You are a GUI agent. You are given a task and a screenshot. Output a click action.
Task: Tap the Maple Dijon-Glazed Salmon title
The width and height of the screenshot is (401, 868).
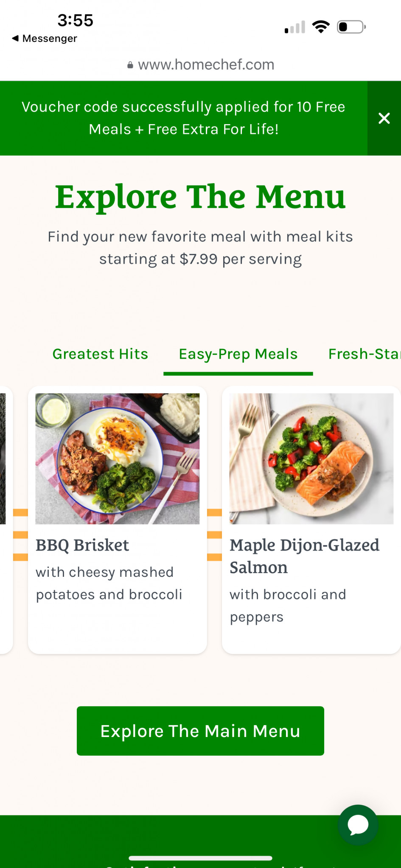pos(304,556)
